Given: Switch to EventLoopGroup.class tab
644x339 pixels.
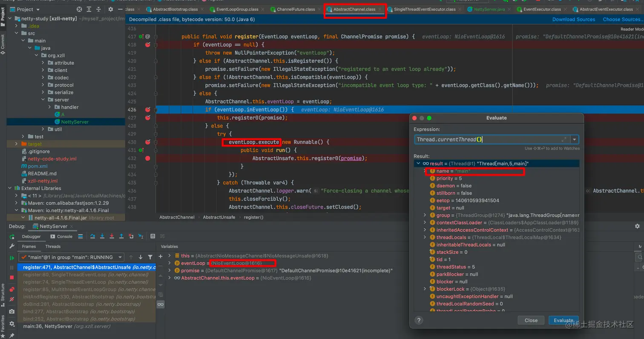Looking at the screenshot, I should coord(237,9).
